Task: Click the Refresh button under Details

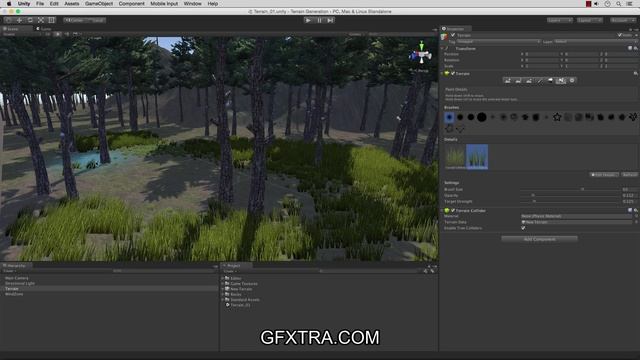Action: pos(629,175)
